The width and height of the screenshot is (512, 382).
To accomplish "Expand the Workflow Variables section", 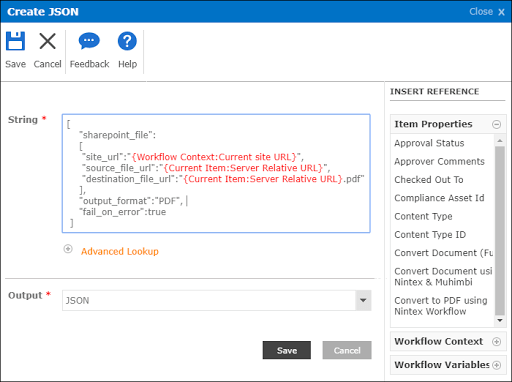I will [496, 365].
